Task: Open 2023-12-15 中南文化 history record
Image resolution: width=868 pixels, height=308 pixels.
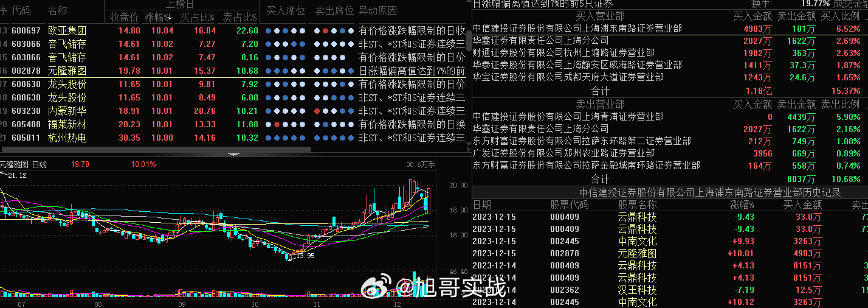Action: [670, 241]
